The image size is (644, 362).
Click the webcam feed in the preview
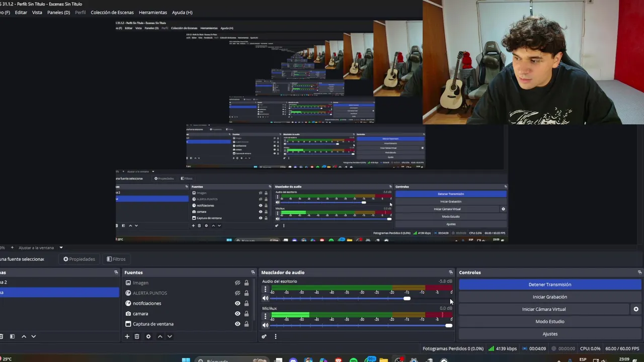(533, 62)
